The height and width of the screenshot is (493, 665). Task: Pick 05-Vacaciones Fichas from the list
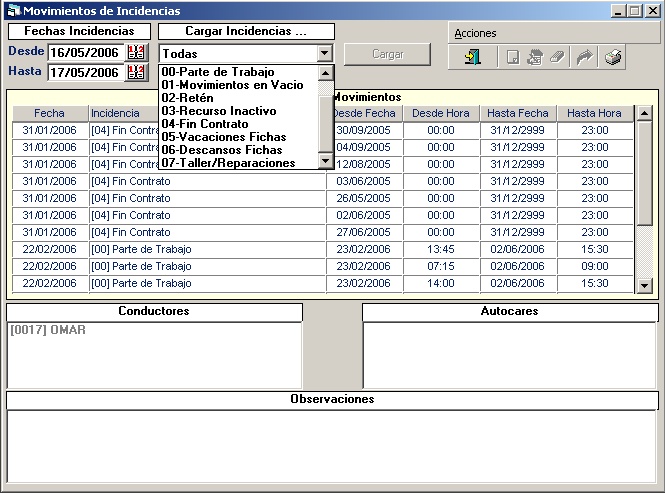tap(224, 137)
